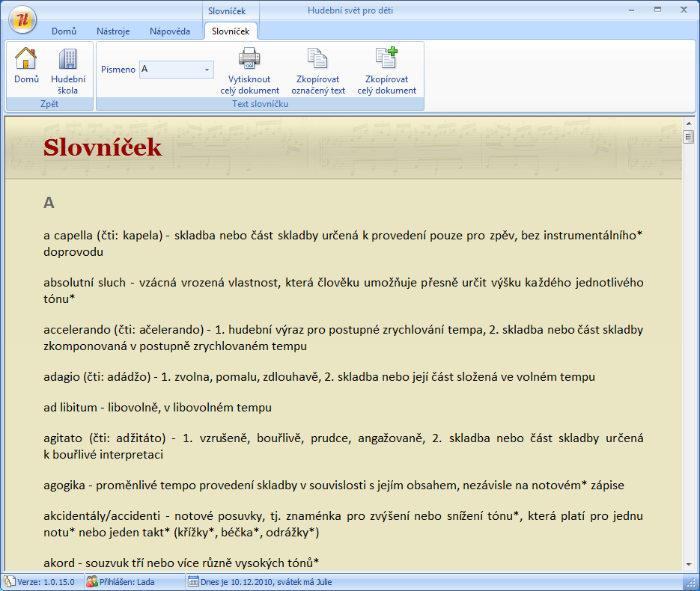Click the 'absolutní sluch' glossary entry
Viewport: 700px width, 591px height.
point(344,291)
